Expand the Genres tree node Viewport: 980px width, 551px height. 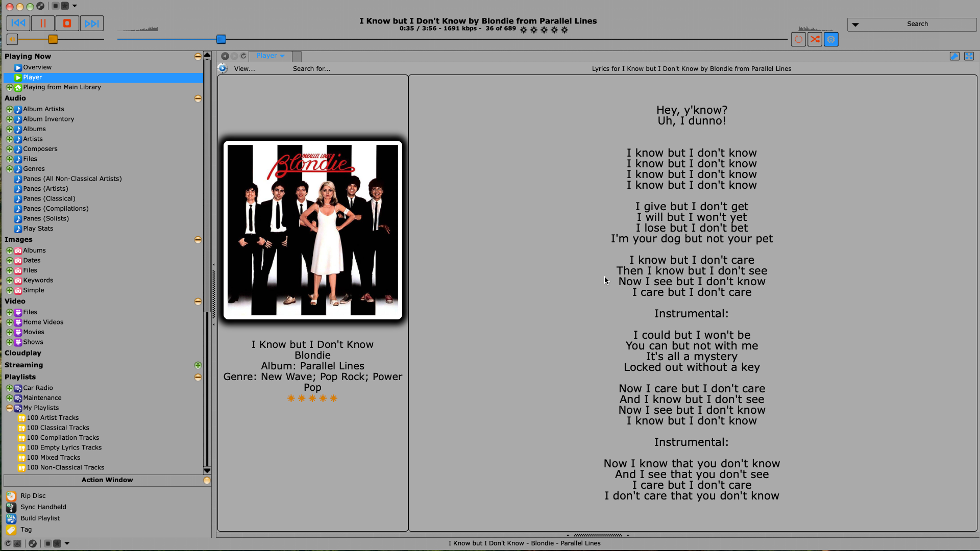point(9,169)
